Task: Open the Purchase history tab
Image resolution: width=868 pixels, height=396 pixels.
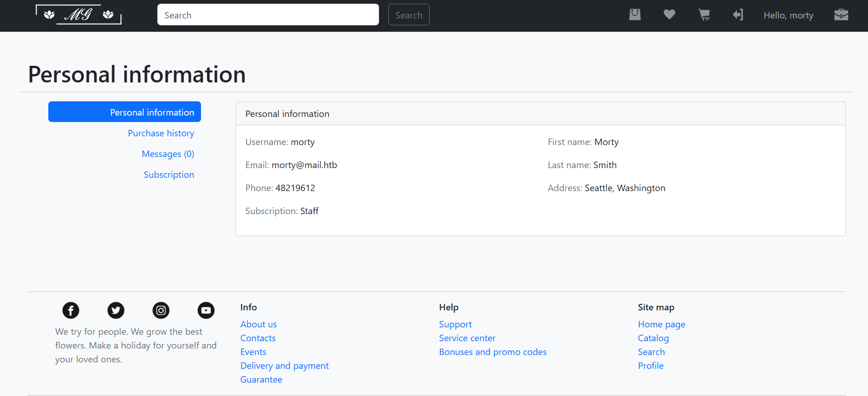Action: 161,133
